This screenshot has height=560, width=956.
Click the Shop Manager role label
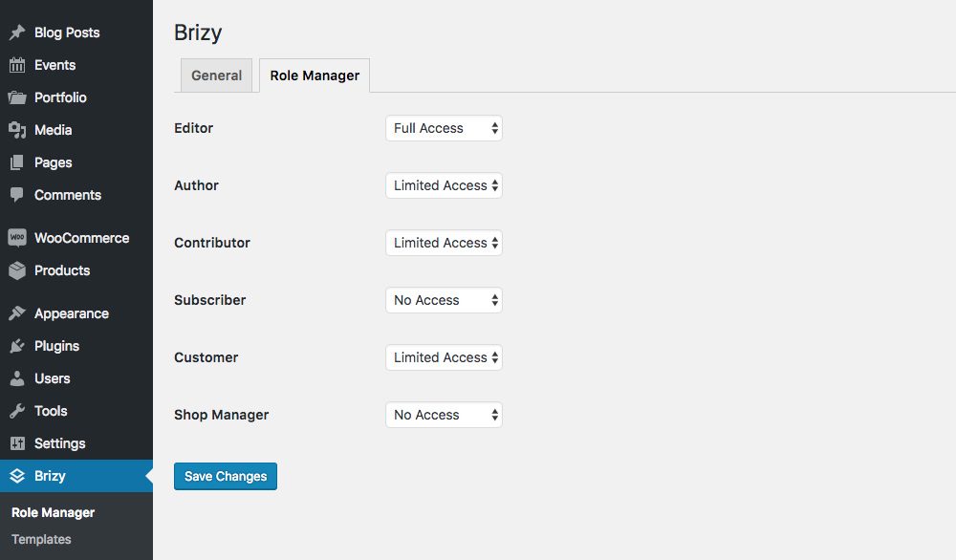tap(222, 415)
